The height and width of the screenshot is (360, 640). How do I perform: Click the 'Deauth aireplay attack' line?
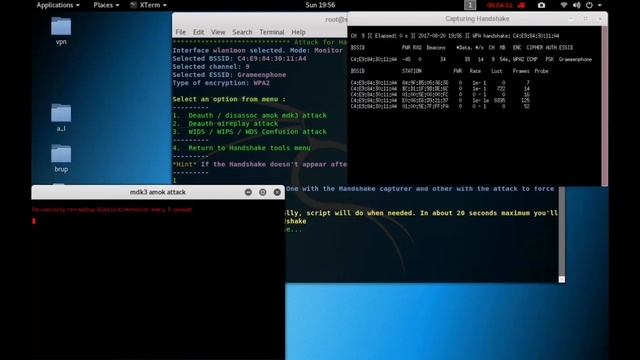click(225, 124)
